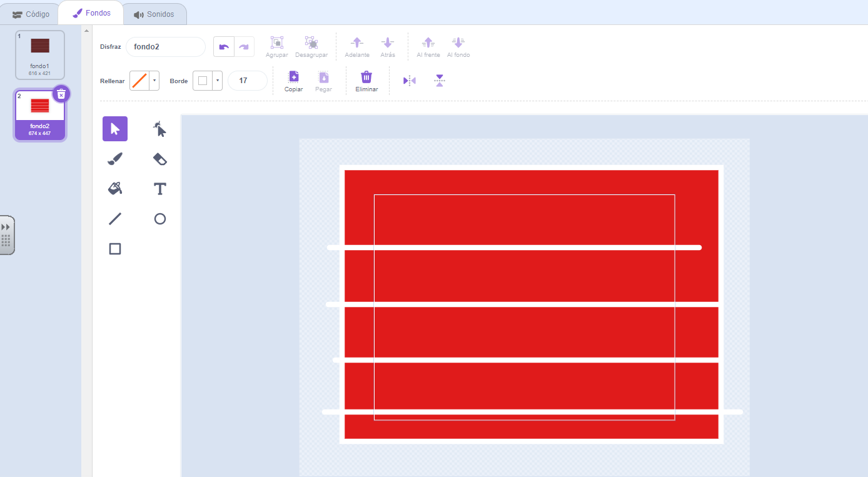Viewport: 868px width, 477px height.
Task: Select the fondo2 backdrop thumbnail
Action: coord(40,115)
